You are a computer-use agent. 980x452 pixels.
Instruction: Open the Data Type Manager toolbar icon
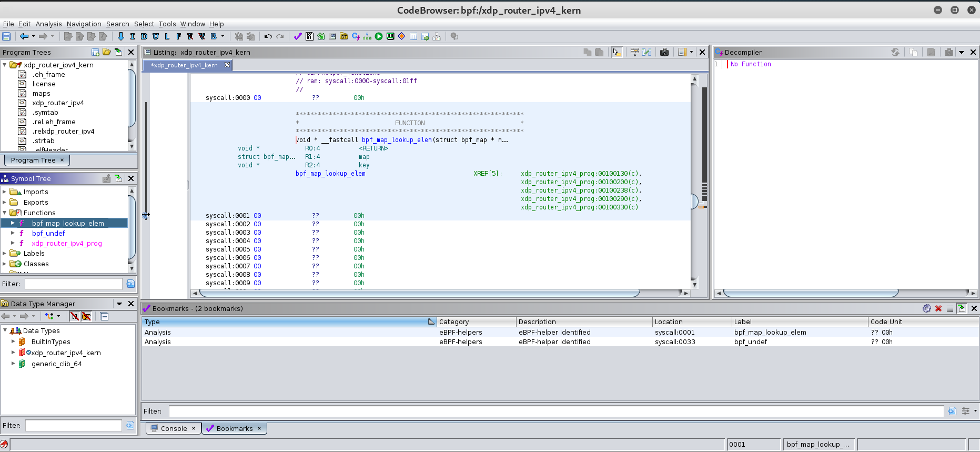point(344,36)
